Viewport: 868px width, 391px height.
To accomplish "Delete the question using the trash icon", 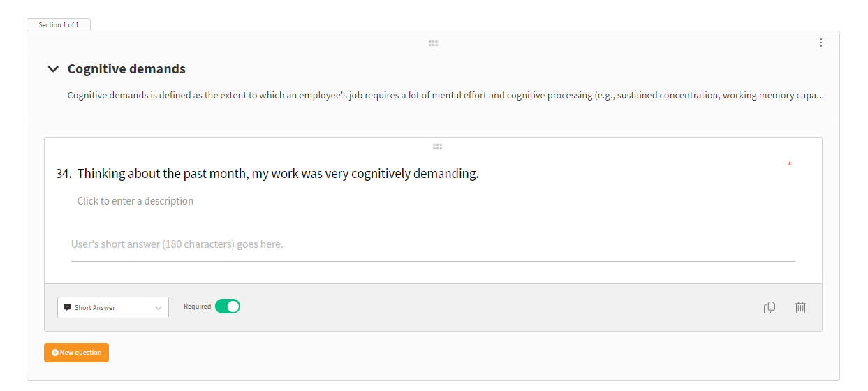I will [800, 307].
